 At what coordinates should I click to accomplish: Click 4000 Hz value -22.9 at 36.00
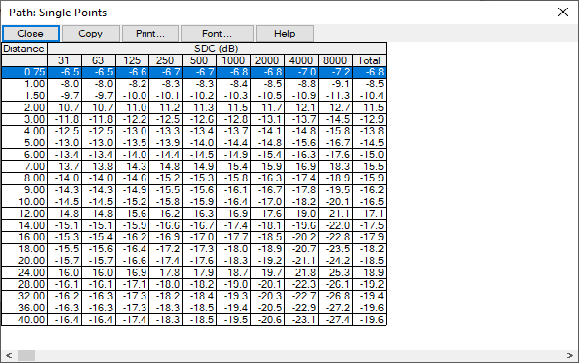click(302, 308)
